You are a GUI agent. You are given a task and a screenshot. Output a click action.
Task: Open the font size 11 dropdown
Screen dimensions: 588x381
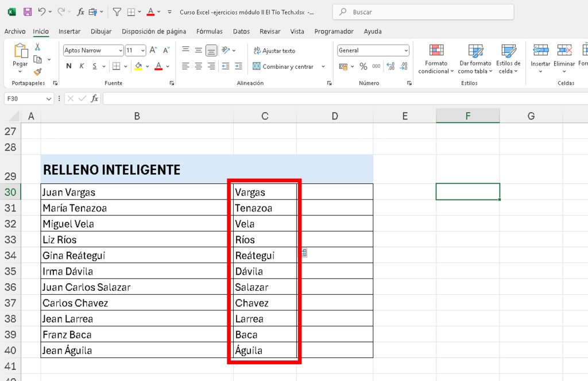click(143, 51)
